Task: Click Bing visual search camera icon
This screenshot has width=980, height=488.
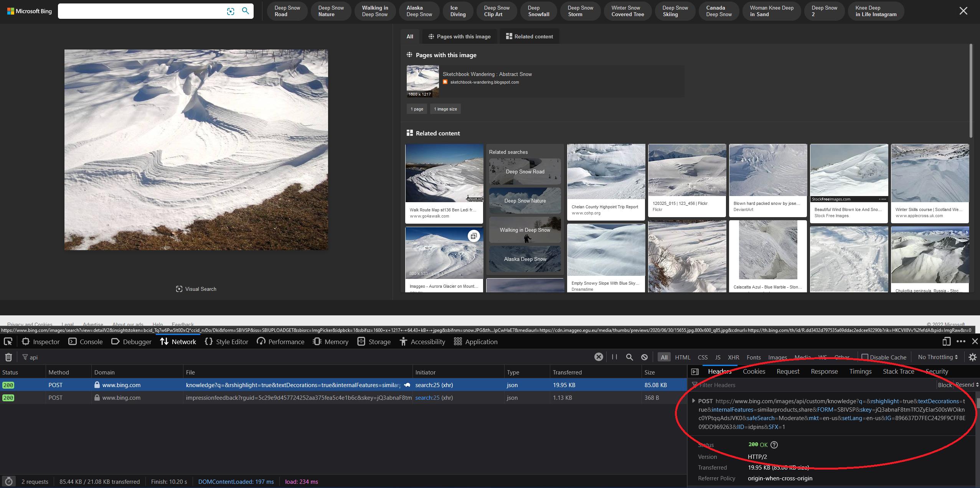Action: [230, 11]
